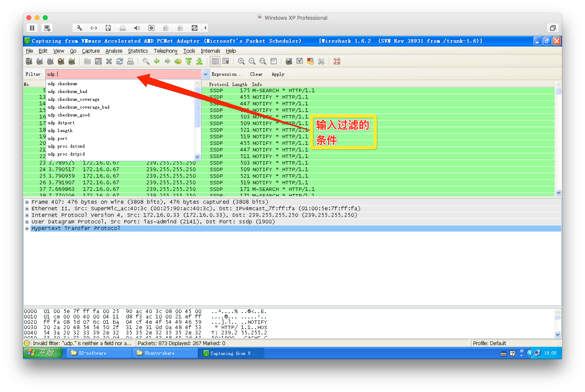Click hex pane scrollbar down arrow

point(557,334)
